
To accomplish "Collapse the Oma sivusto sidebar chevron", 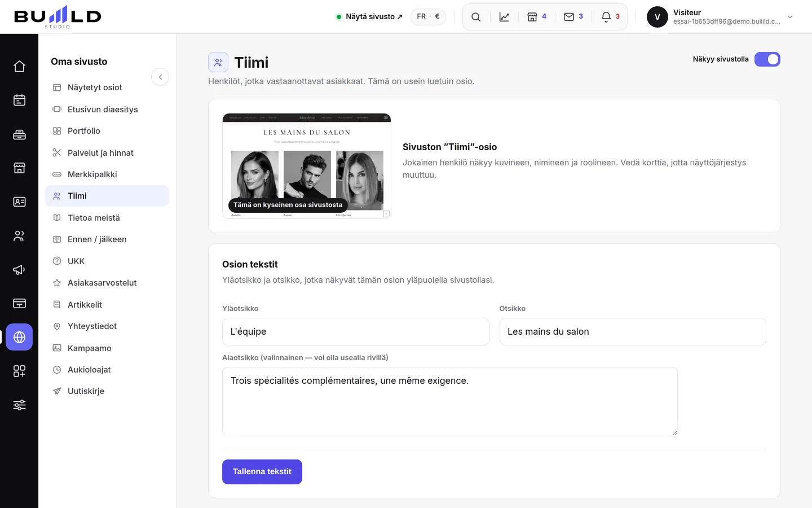I will click(x=160, y=77).
